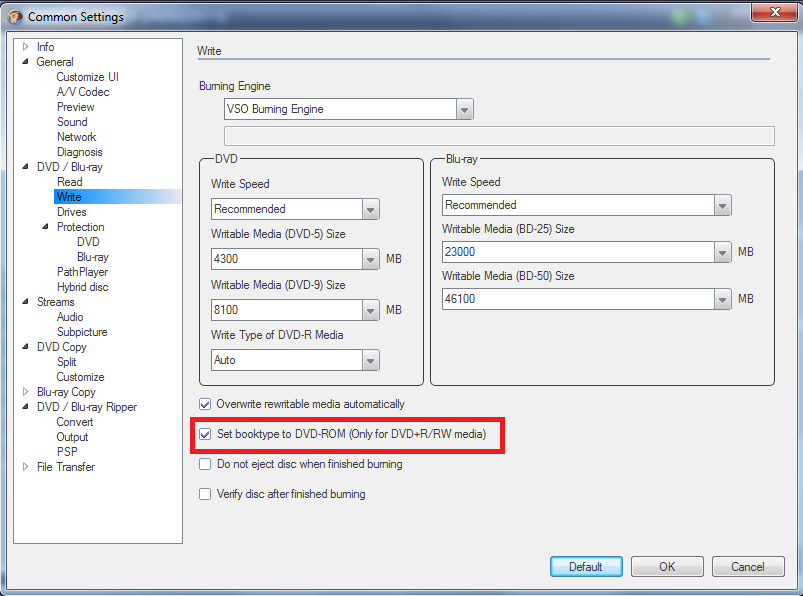
Task: Click the Info tree label
Action: point(46,47)
